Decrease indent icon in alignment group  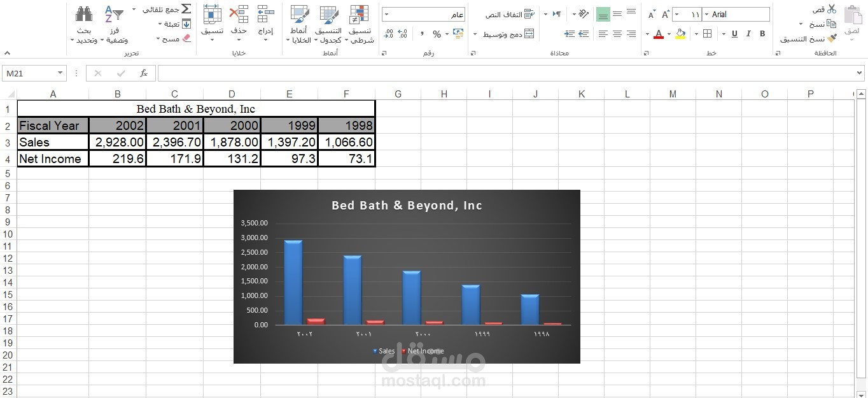(584, 34)
